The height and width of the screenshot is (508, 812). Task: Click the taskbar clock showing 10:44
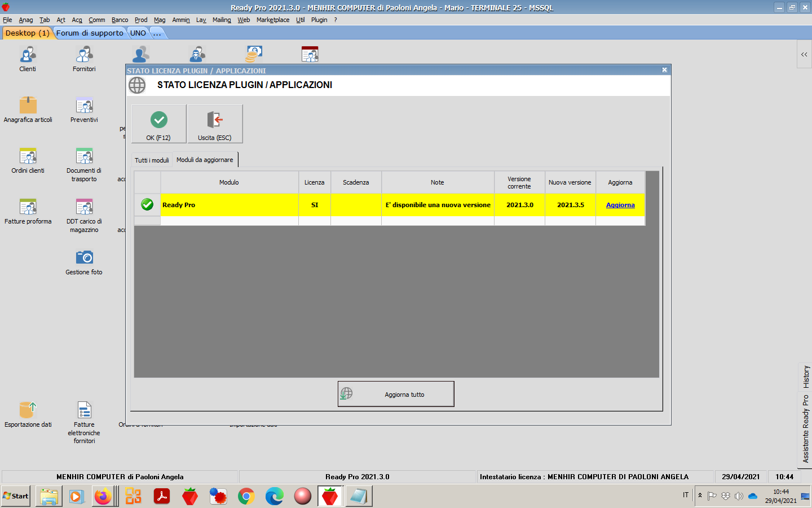tap(781, 496)
